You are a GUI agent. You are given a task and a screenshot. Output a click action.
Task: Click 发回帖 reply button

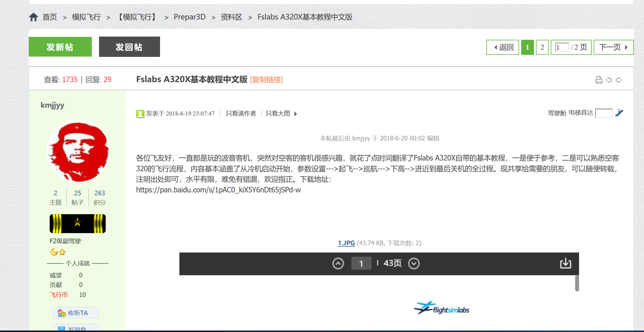130,47
